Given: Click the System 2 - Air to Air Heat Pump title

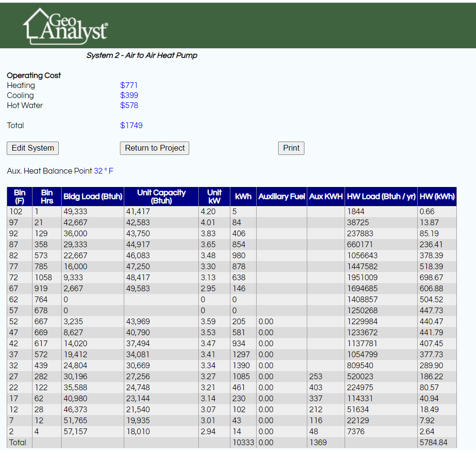Looking at the screenshot, I should (142, 55).
